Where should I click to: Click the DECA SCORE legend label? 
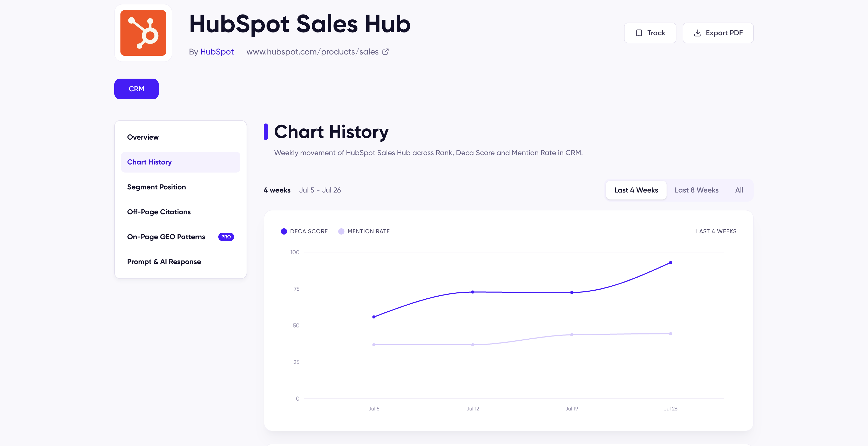click(x=309, y=231)
